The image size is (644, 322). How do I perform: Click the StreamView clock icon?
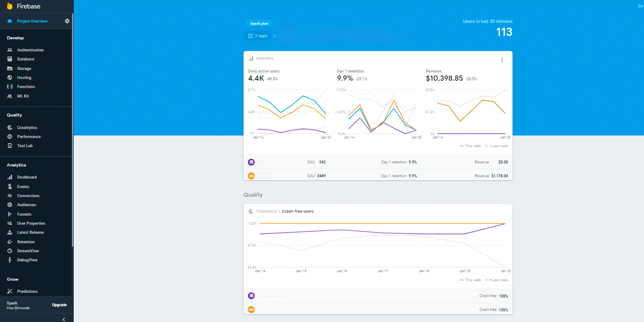pos(10,251)
